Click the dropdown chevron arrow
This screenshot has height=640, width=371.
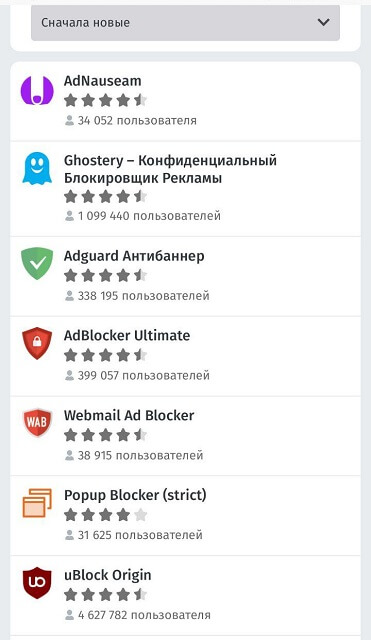click(323, 22)
